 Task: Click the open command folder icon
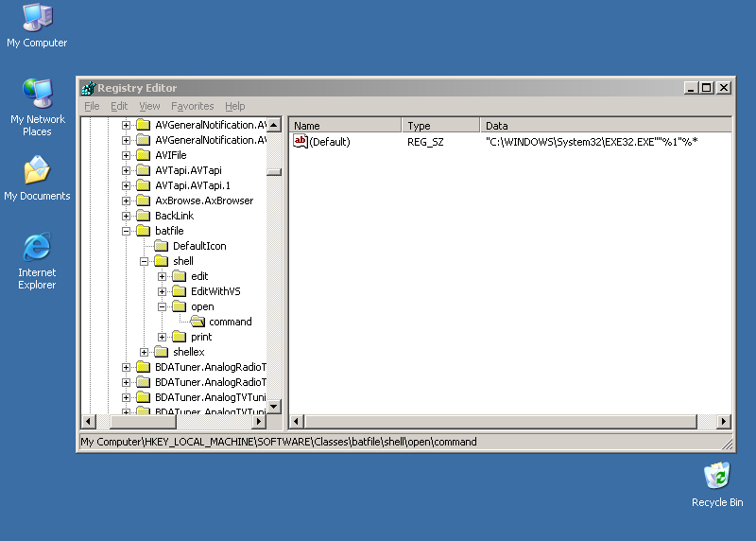198,322
